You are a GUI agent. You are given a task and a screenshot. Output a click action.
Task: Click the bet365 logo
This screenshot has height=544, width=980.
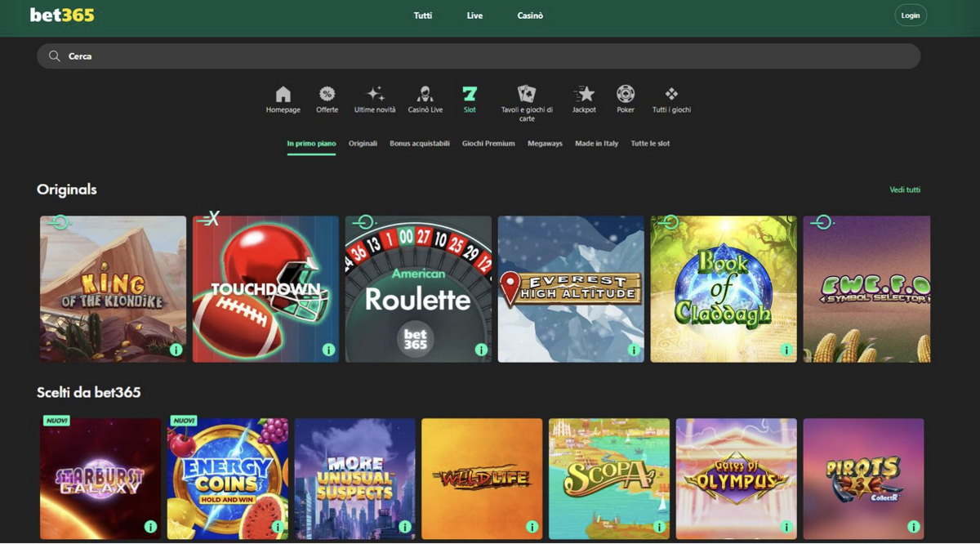coord(62,15)
